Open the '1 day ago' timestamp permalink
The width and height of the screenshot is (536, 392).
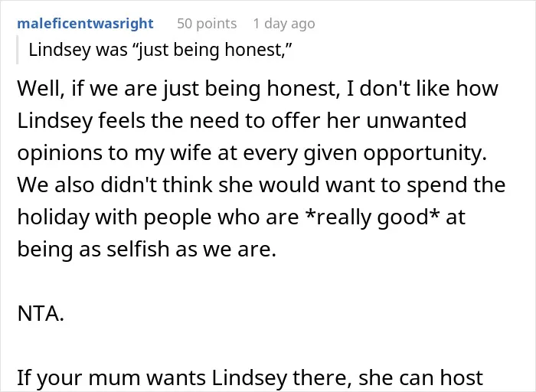[284, 24]
